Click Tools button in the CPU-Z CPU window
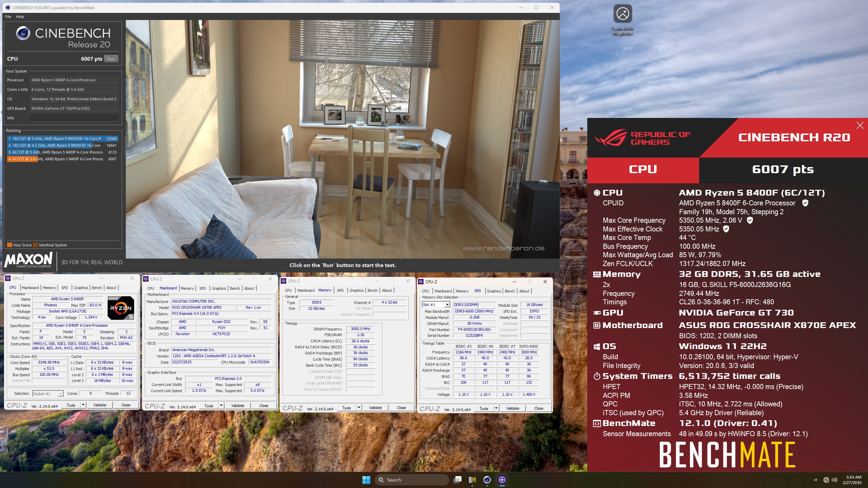868x488 pixels. (71, 405)
